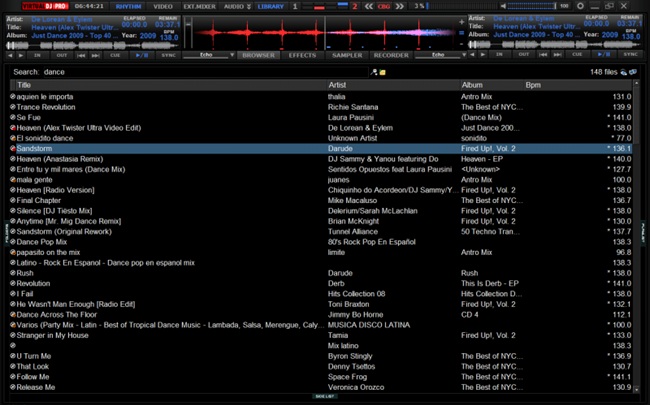
Task: Open the EFFECTS tab
Action: tap(302, 55)
